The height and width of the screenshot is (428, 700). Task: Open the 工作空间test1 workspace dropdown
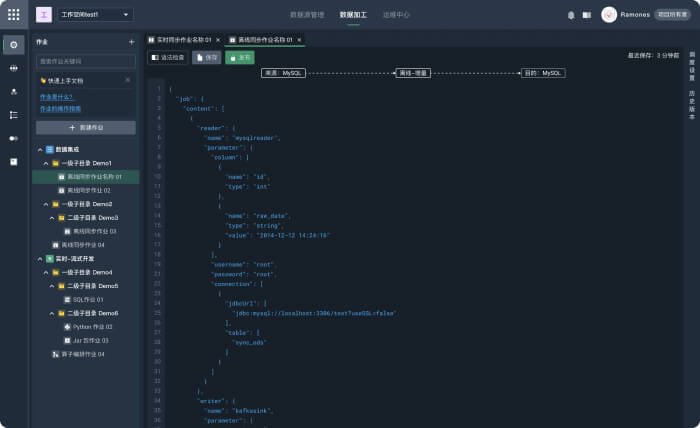pyautogui.click(x=96, y=15)
